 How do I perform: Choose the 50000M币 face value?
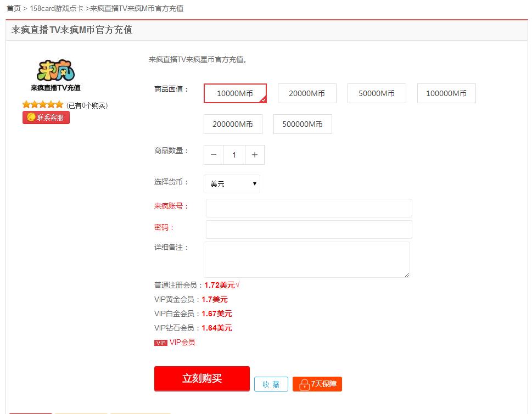coord(377,93)
